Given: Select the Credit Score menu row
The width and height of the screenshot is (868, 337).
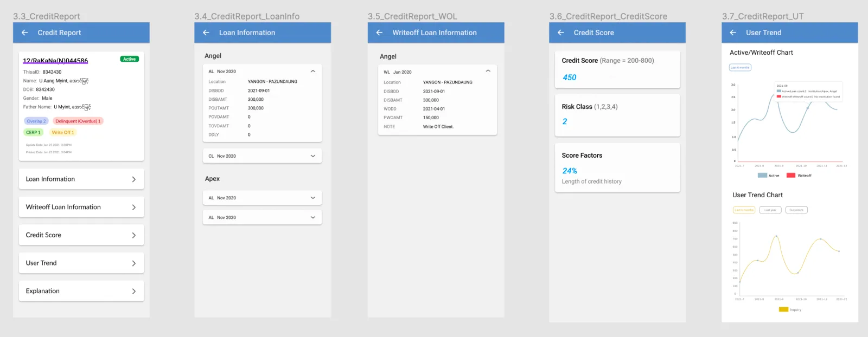Looking at the screenshot, I should [x=81, y=235].
